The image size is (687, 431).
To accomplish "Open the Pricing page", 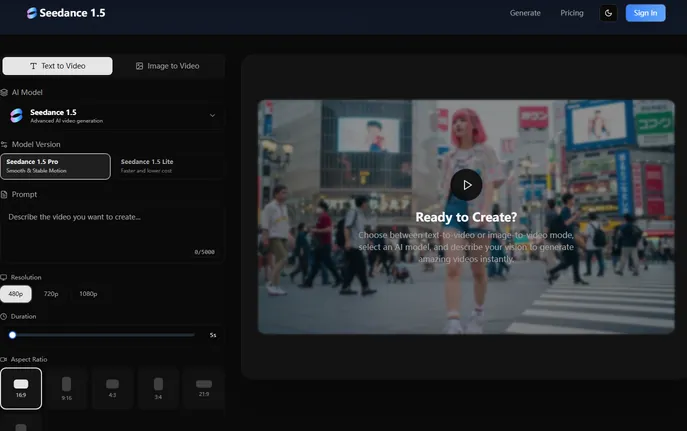I will [x=572, y=13].
